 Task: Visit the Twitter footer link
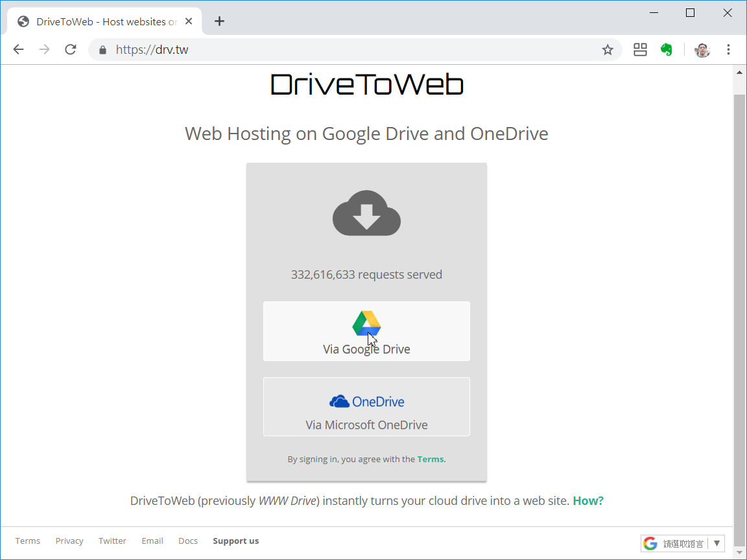click(x=112, y=541)
